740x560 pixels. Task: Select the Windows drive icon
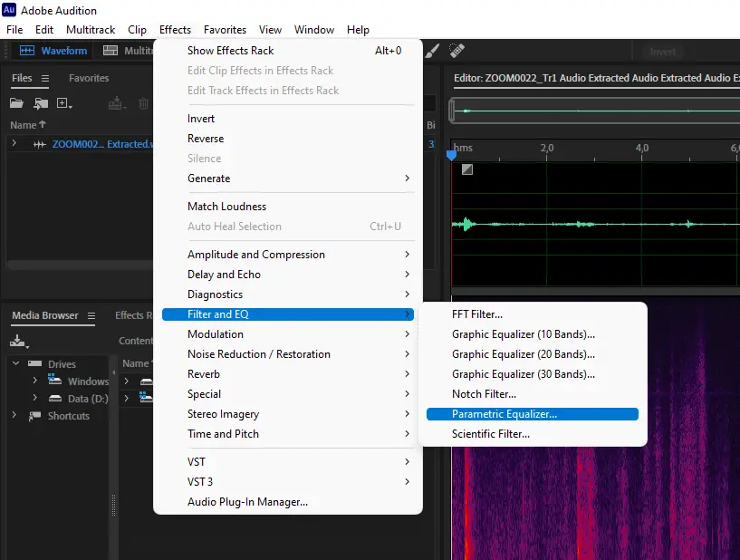pos(54,380)
